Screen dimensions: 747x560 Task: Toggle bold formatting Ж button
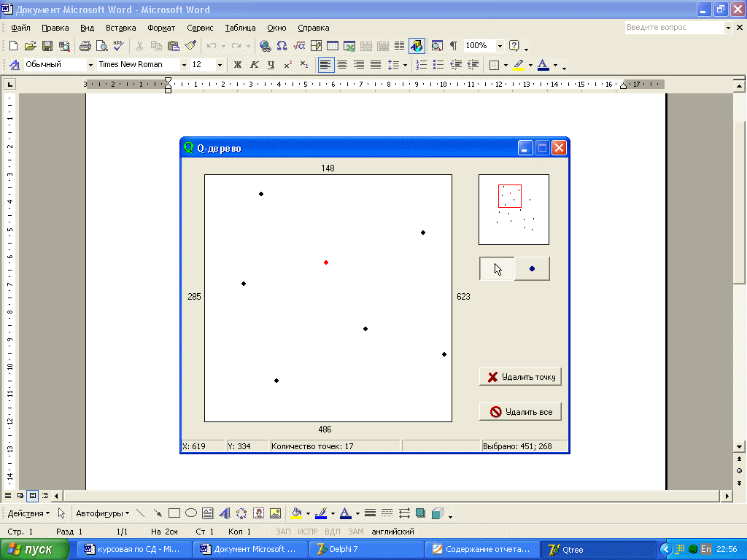pyautogui.click(x=237, y=65)
